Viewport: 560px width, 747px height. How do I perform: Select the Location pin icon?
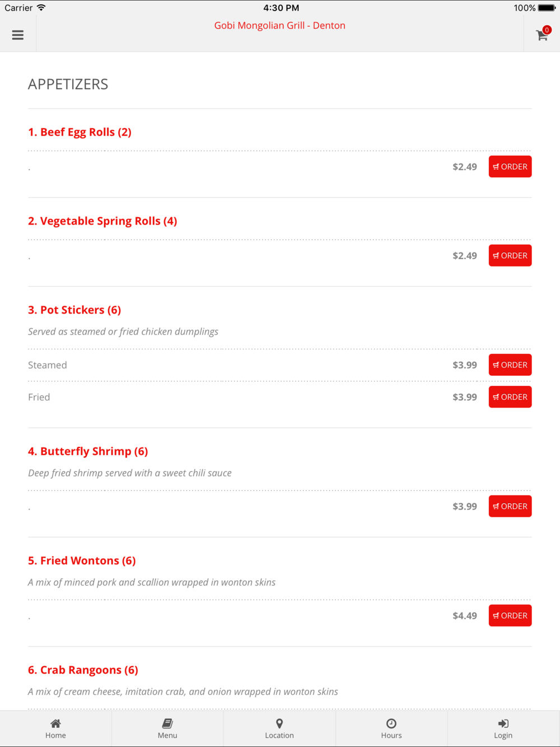[279, 723]
